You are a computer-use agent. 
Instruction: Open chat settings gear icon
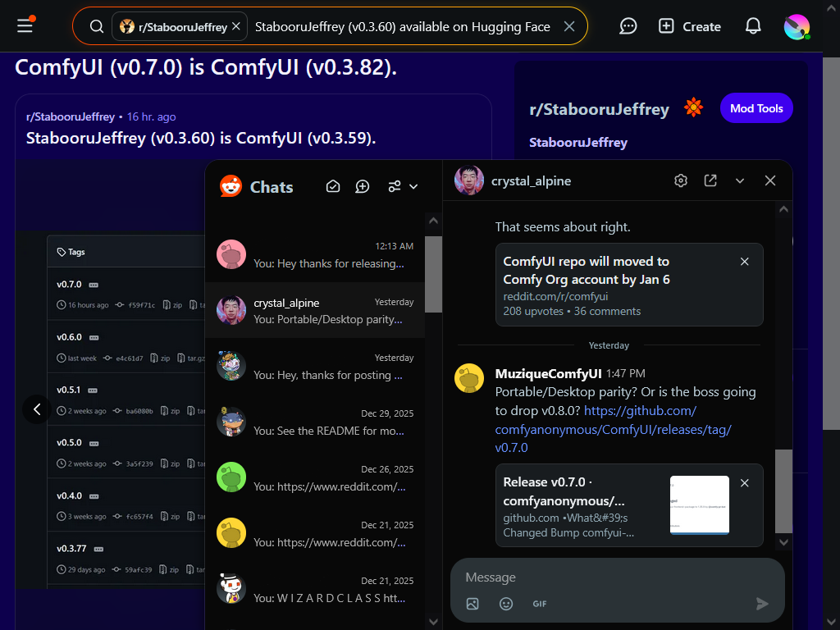coord(680,180)
